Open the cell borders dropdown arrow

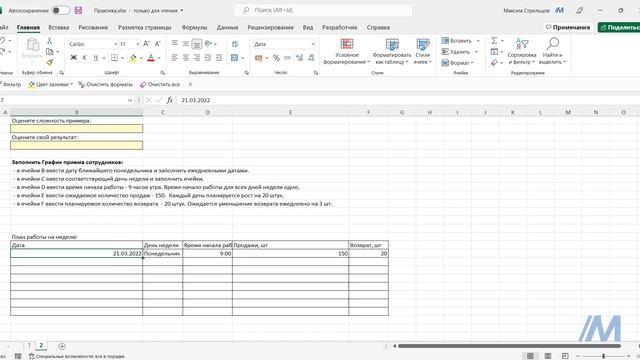[x=122, y=58]
